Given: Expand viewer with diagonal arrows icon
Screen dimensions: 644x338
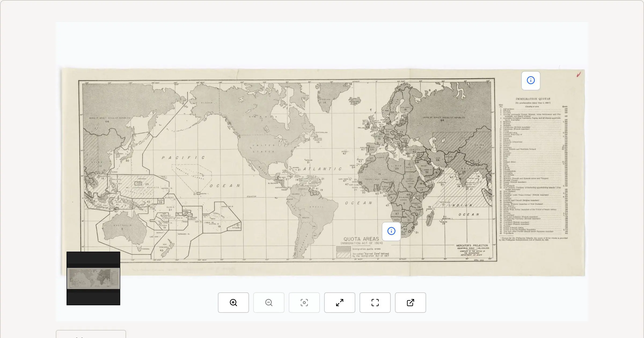Looking at the screenshot, I should pyautogui.click(x=339, y=303).
